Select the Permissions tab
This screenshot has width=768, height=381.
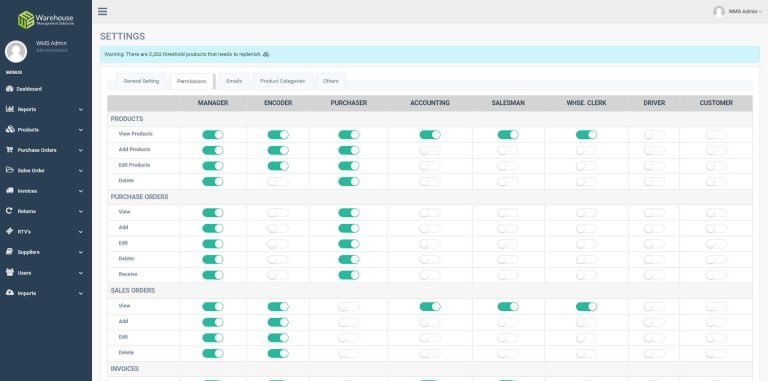pyautogui.click(x=192, y=81)
